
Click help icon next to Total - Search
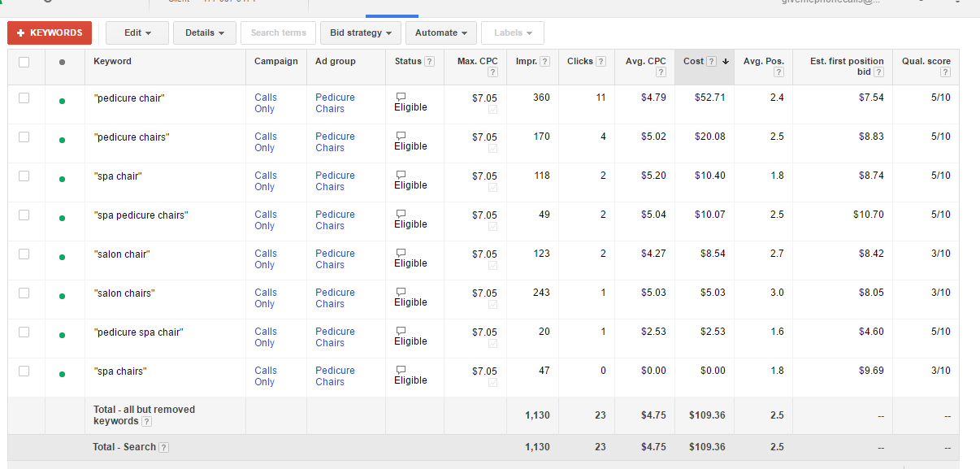click(164, 447)
